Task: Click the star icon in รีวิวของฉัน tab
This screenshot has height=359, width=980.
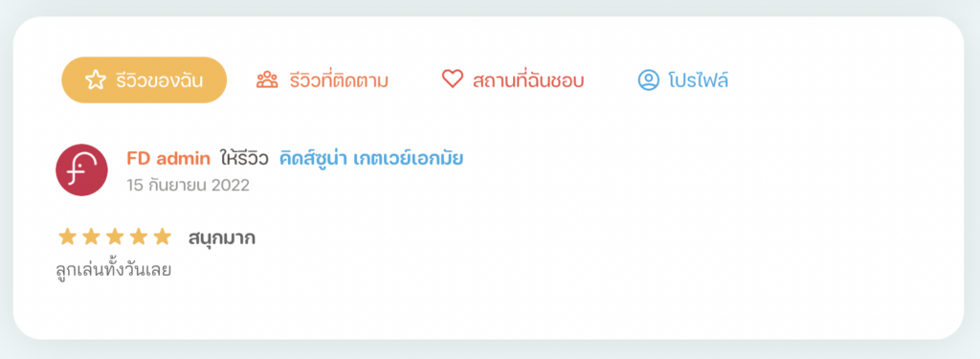Action: (x=95, y=80)
